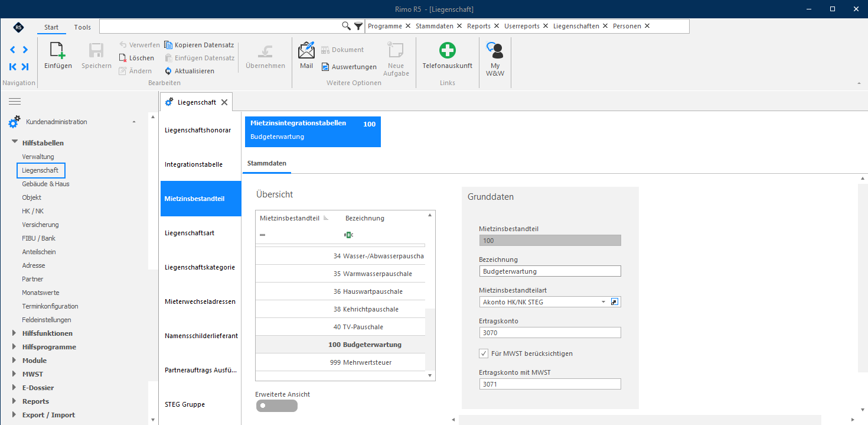Click the Aktualisieren refresh icon
The image size is (868, 425).
168,71
